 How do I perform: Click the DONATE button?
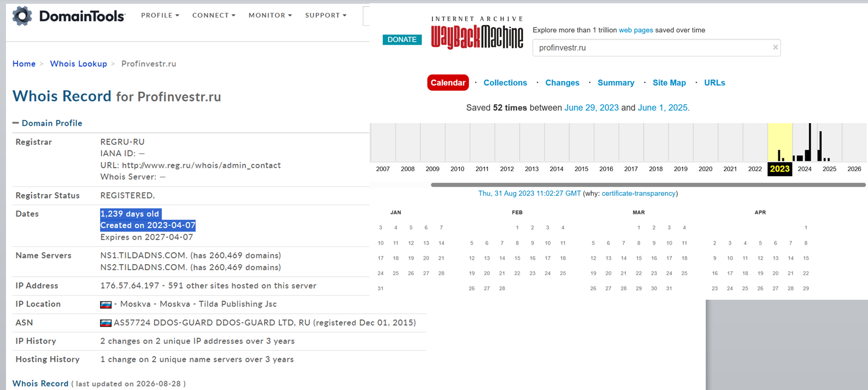pos(402,39)
